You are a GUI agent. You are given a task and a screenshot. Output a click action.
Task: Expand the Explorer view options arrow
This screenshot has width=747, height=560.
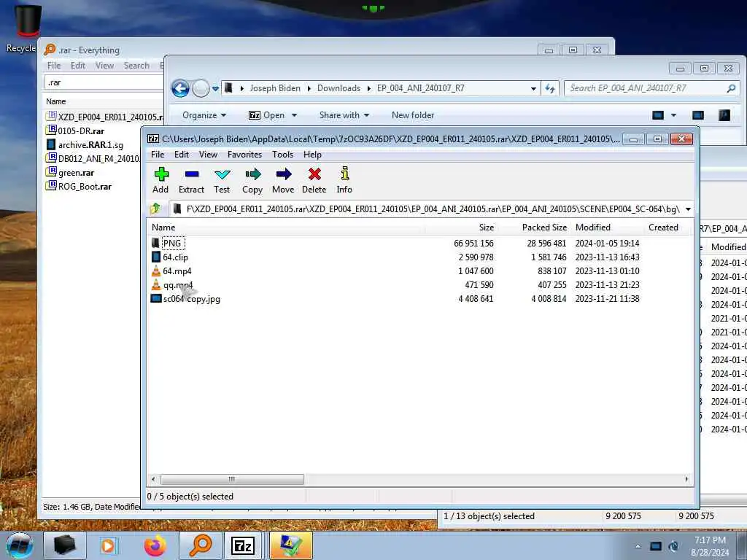tap(673, 115)
